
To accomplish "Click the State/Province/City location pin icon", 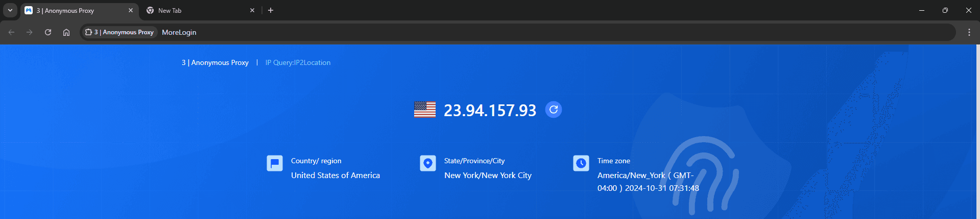I will (428, 163).
